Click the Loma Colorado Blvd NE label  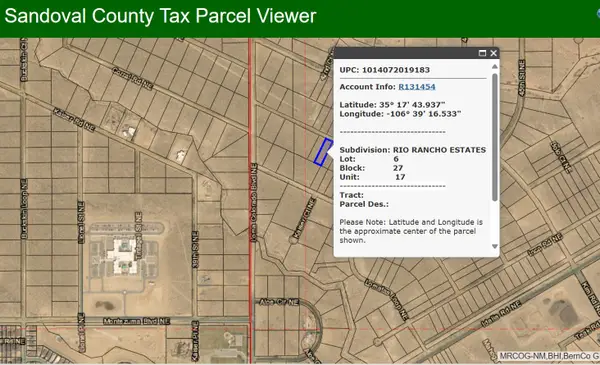(x=254, y=203)
